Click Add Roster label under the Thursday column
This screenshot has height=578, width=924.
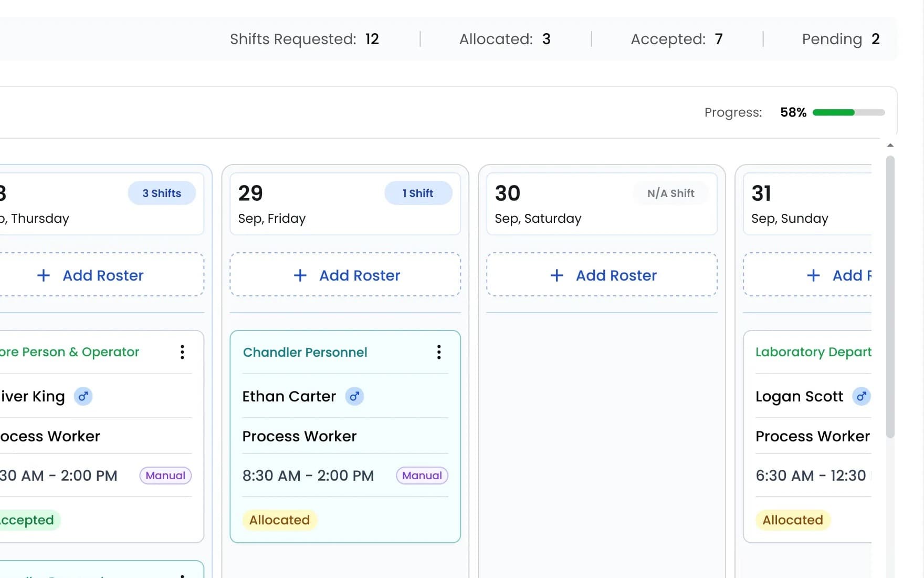[x=103, y=275]
